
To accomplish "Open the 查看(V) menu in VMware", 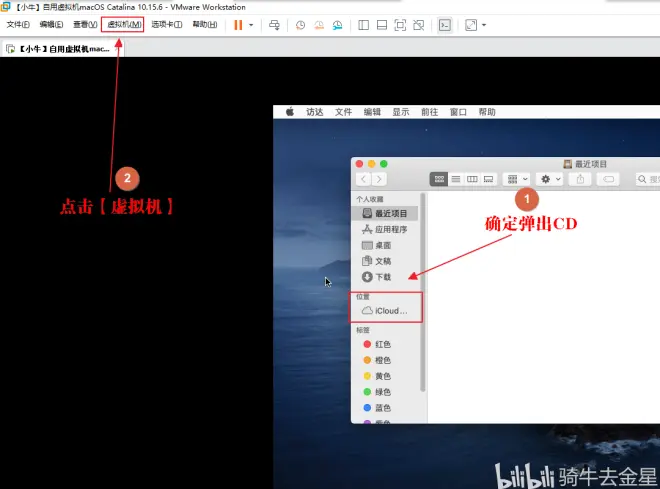I will pyautogui.click(x=85, y=25).
